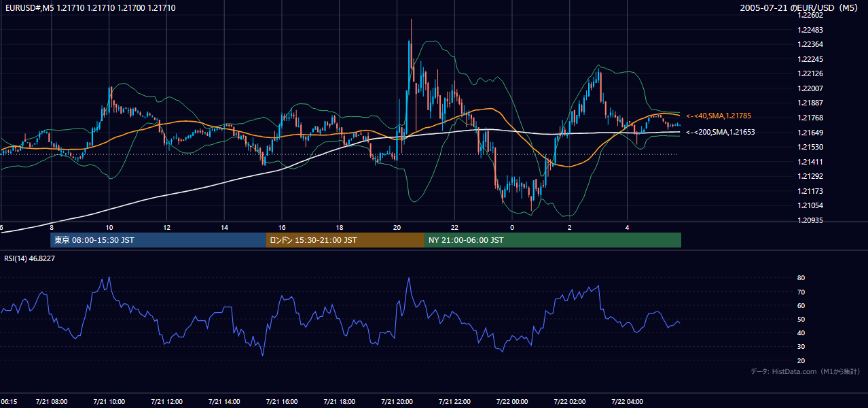Click price axis value 1.21530

(810, 147)
